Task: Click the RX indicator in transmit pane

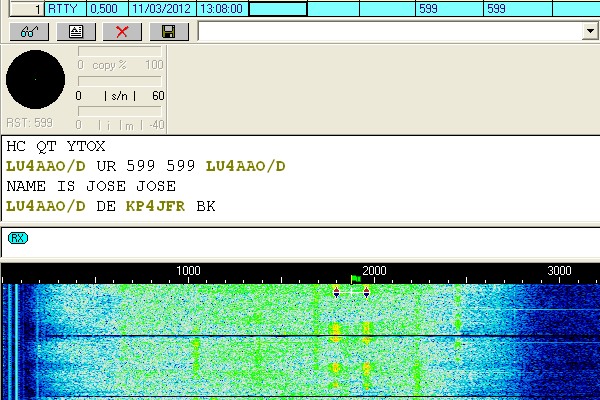Action: 18,238
